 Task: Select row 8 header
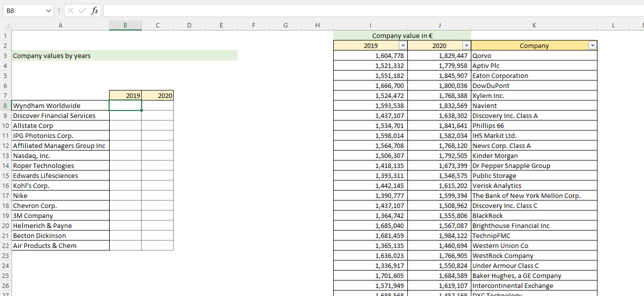coord(6,105)
